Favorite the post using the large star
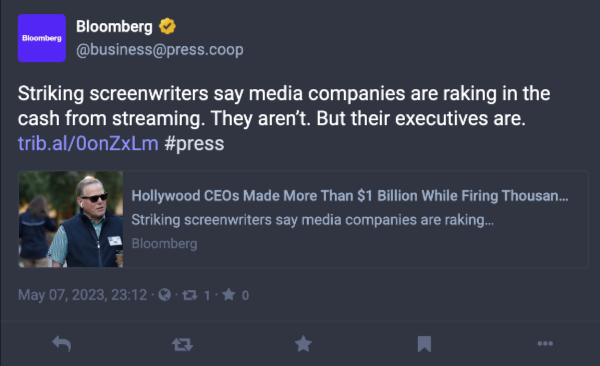 click(303, 343)
